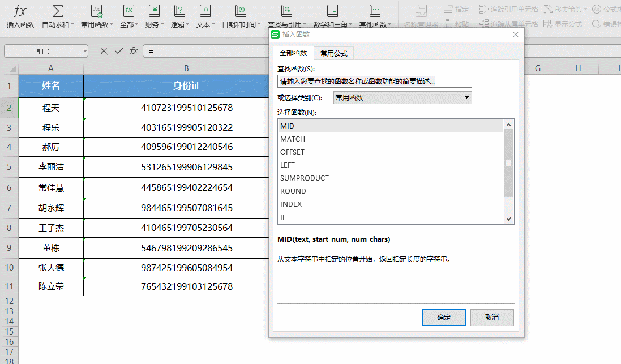The height and width of the screenshot is (364, 621).
Task: Open the Financial (财务) functions icon
Action: 154,11
